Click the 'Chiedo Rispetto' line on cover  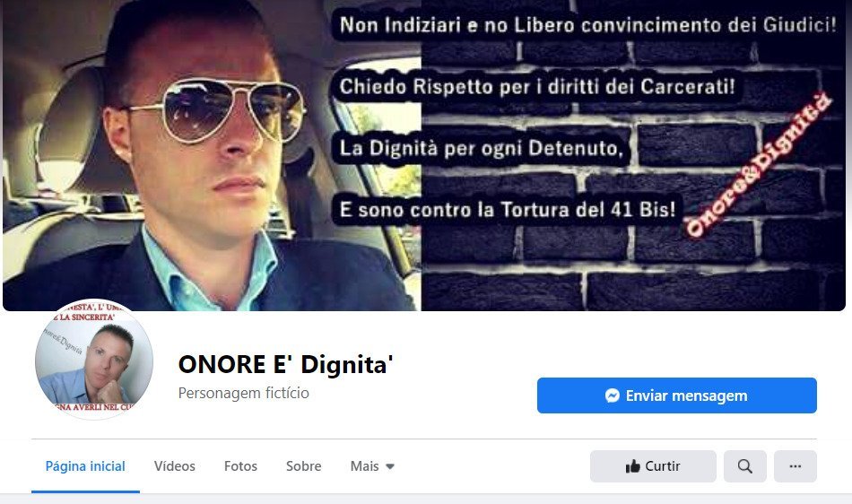tap(537, 86)
